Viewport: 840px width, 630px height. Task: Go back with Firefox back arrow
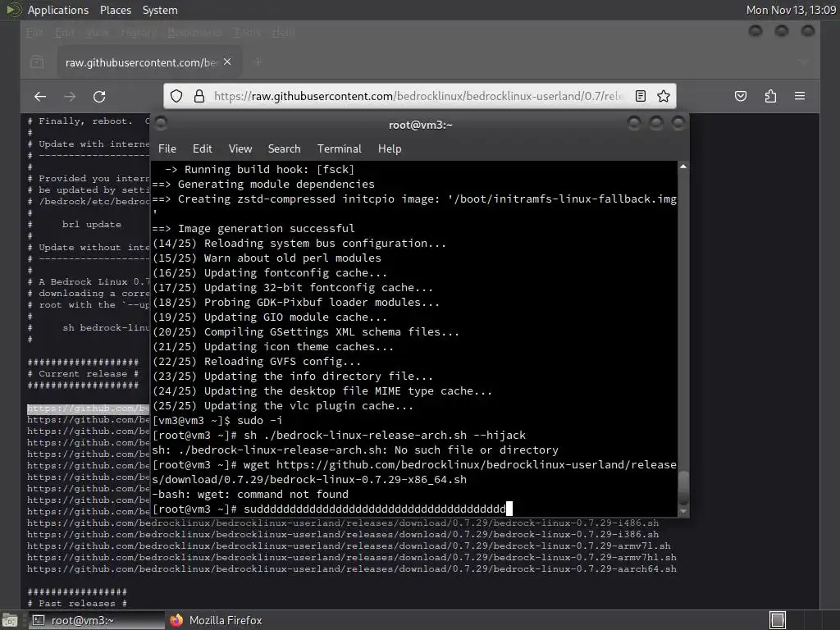[40, 97]
